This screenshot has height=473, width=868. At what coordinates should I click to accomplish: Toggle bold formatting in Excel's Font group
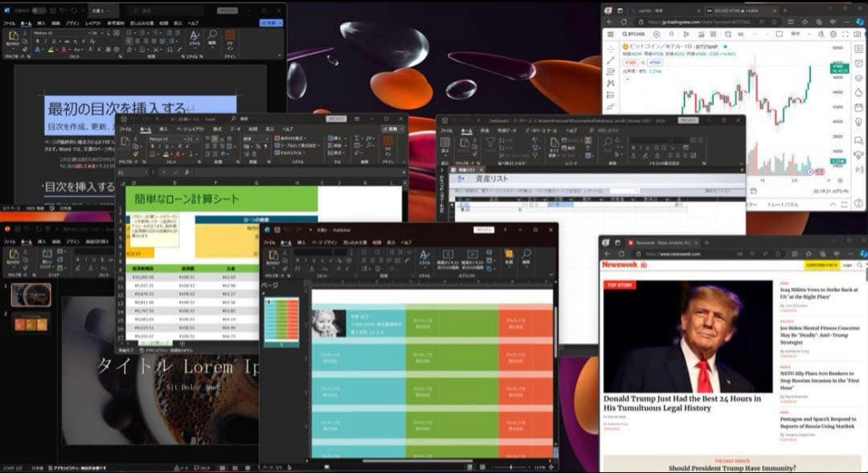click(x=152, y=143)
